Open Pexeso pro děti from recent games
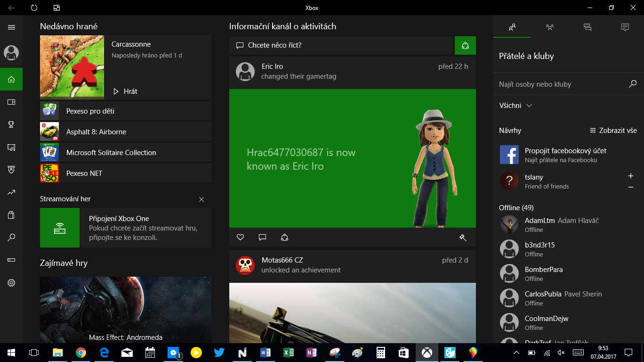This screenshot has height=362, width=644. [x=126, y=111]
